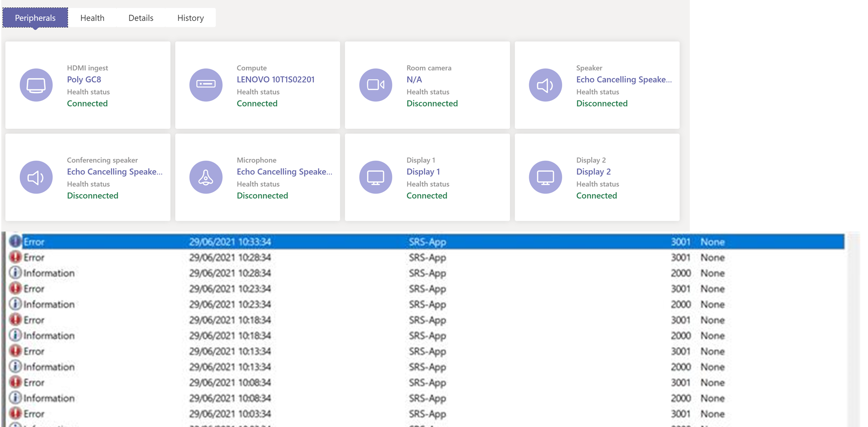The width and height of the screenshot is (868, 427).
Task: Open the Poly GC8 link
Action: pyautogui.click(x=84, y=79)
